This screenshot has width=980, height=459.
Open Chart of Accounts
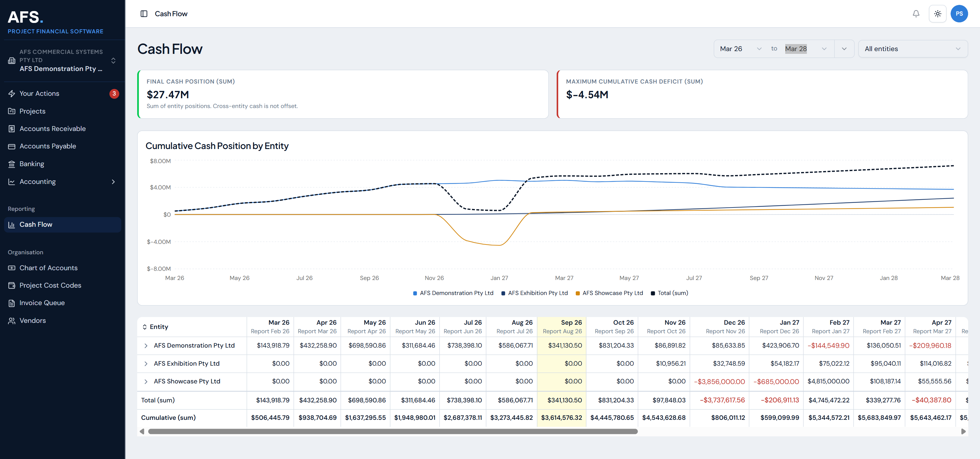63,268
